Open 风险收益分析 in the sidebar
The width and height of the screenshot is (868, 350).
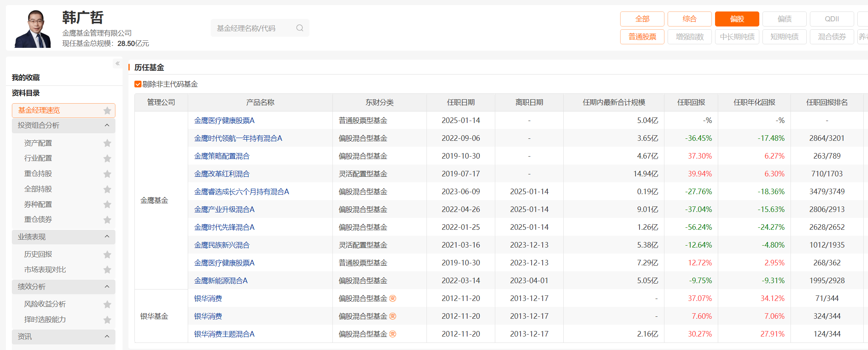tap(45, 304)
